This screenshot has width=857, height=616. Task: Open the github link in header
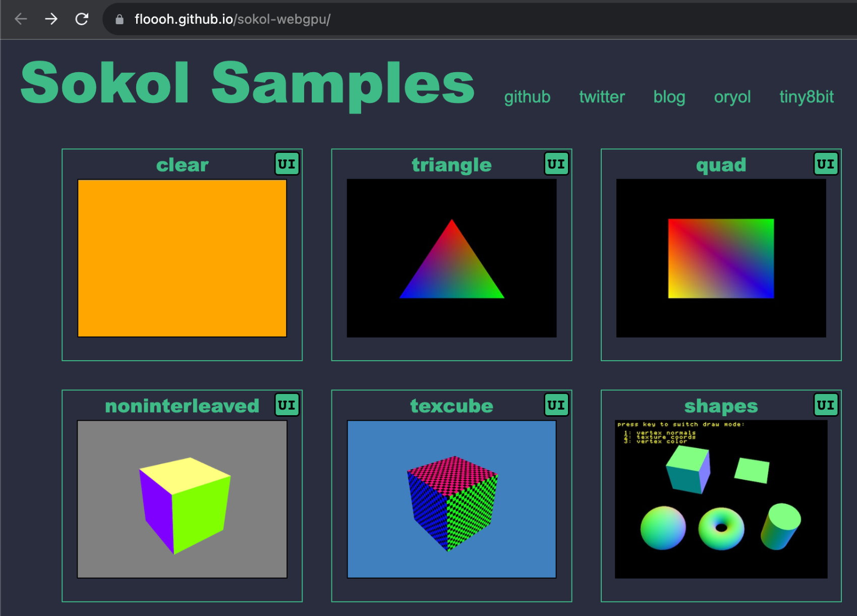(x=527, y=96)
